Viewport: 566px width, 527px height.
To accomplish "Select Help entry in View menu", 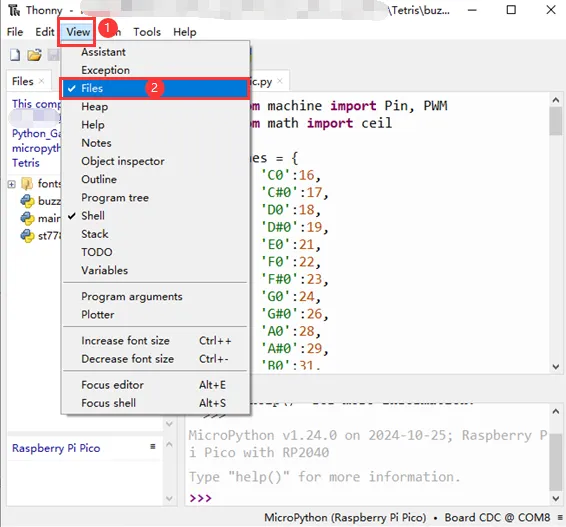I will 155,125.
